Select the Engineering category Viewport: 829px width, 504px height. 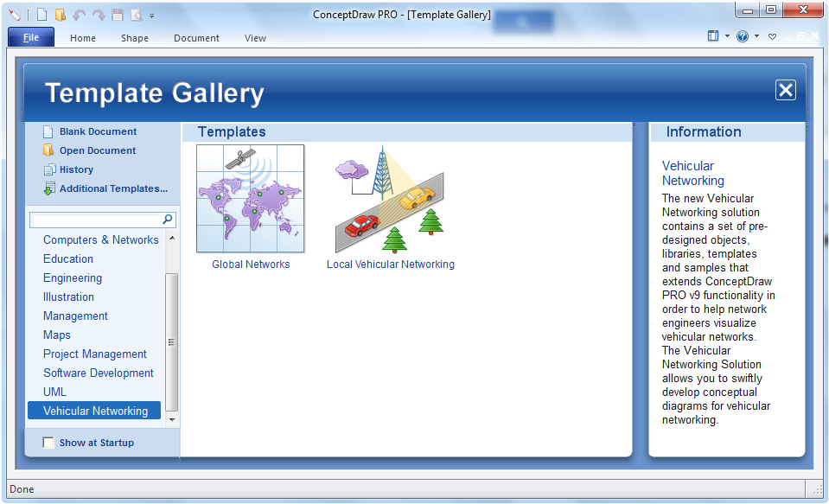[73, 278]
